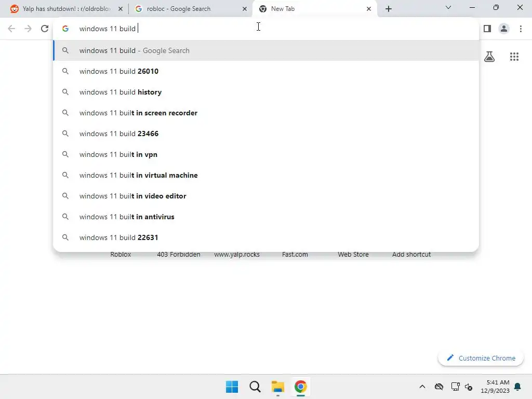
Task: Choose suggestion windows 11 build 26010
Action: pos(266,71)
